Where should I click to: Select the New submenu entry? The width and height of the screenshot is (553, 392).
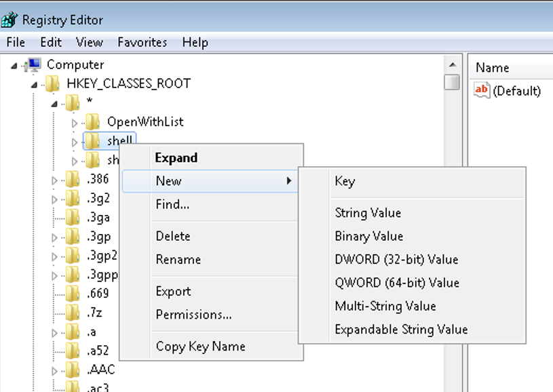(x=212, y=181)
